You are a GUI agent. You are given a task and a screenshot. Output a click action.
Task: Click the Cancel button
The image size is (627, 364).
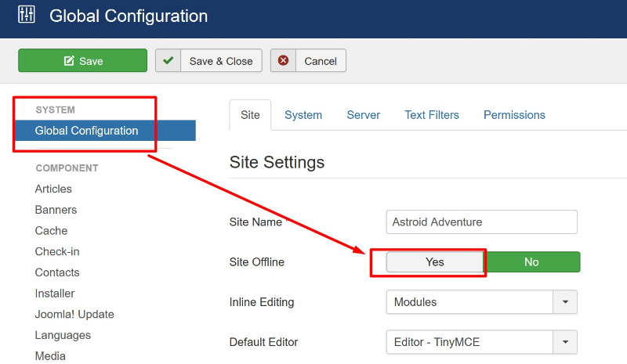(308, 61)
